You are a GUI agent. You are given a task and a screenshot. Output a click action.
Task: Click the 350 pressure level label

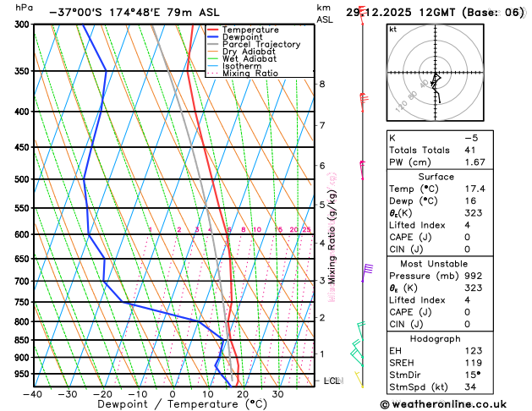pos(21,71)
